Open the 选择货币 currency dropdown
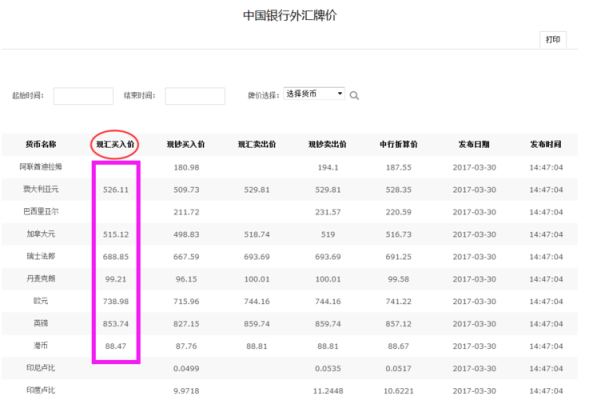589x400 pixels. tap(314, 94)
